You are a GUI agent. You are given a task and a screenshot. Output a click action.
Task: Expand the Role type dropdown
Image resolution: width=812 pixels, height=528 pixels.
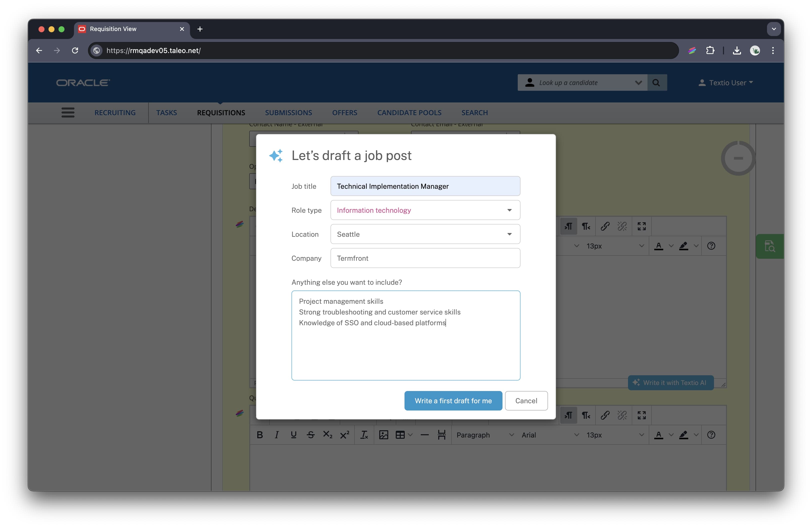pyautogui.click(x=509, y=210)
